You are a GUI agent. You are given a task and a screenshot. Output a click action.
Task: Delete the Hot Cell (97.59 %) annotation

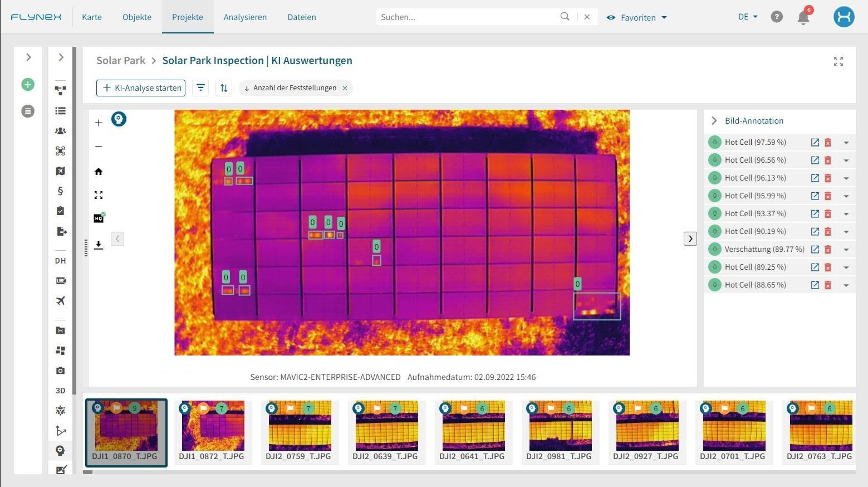[x=828, y=143]
